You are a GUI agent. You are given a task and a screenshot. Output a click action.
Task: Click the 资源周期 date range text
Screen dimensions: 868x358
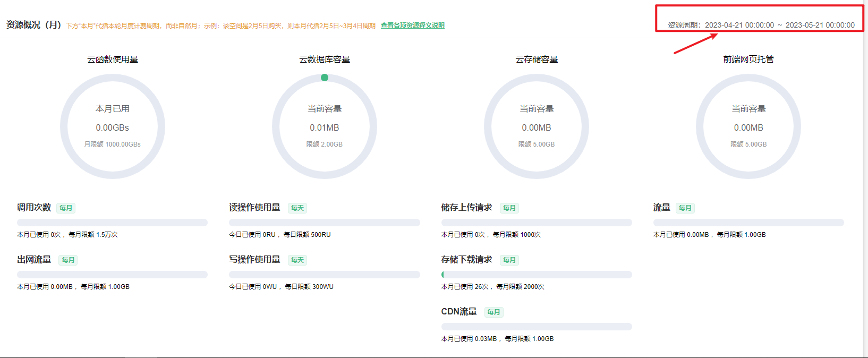[761, 25]
